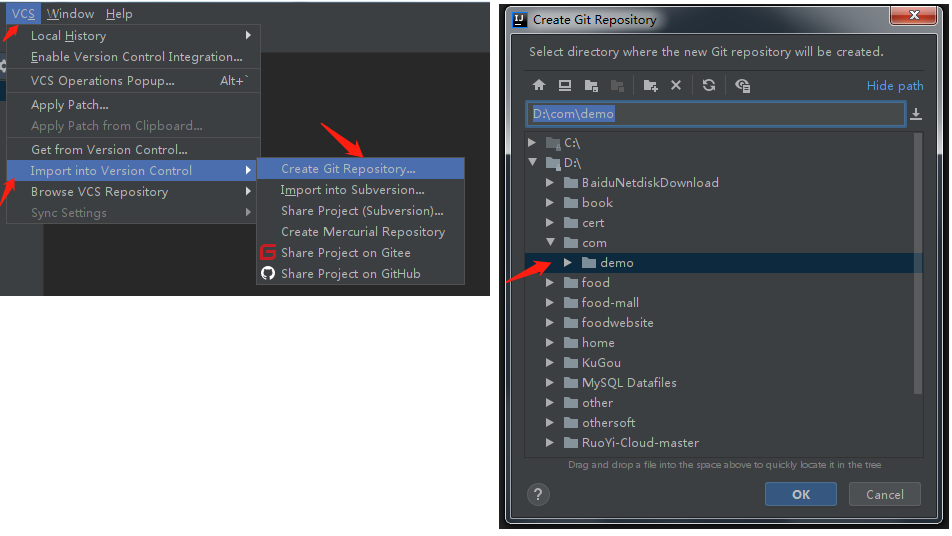Click the path history download-arrow icon
Image resolution: width=952 pixels, height=536 pixels.
[x=916, y=114]
